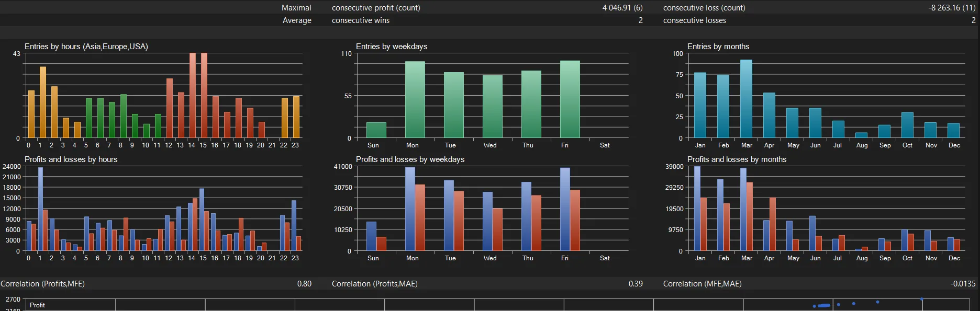Screen dimensions: 980x311
Task: Click the green hour 8 bar in Entries by hours
Action: [x=124, y=117]
